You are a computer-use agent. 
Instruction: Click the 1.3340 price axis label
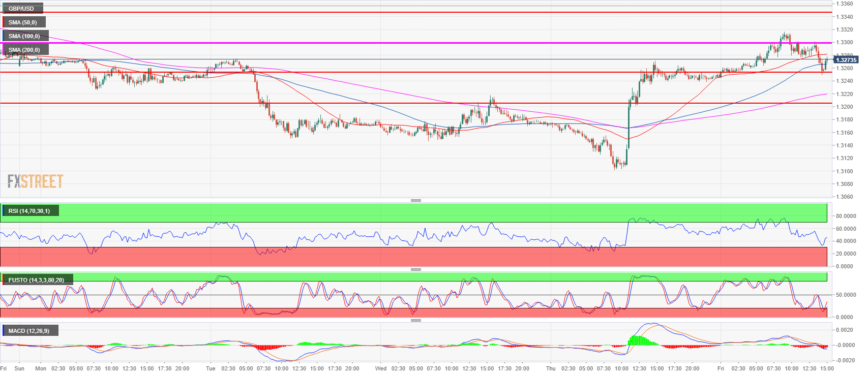click(845, 17)
